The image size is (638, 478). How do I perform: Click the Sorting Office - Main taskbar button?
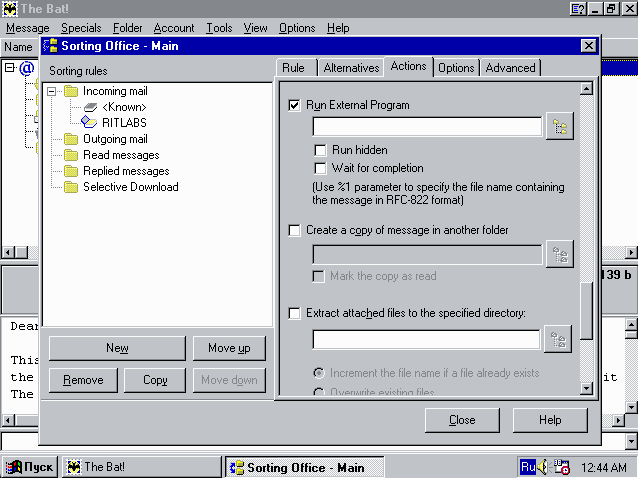coord(305,467)
